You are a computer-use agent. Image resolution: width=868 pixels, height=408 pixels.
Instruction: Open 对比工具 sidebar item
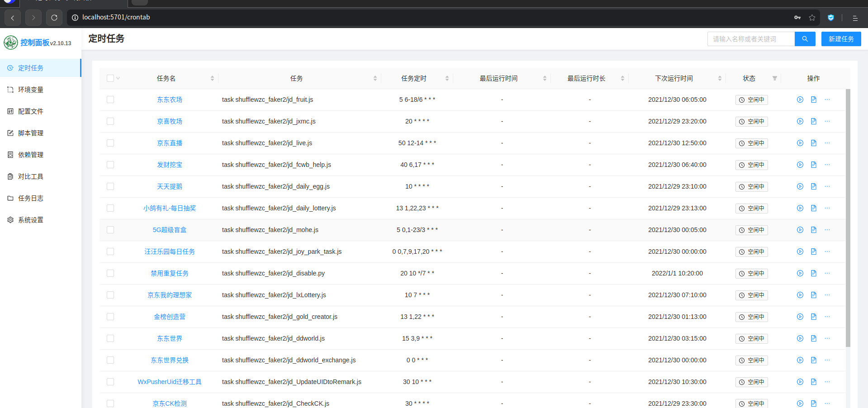coord(40,176)
